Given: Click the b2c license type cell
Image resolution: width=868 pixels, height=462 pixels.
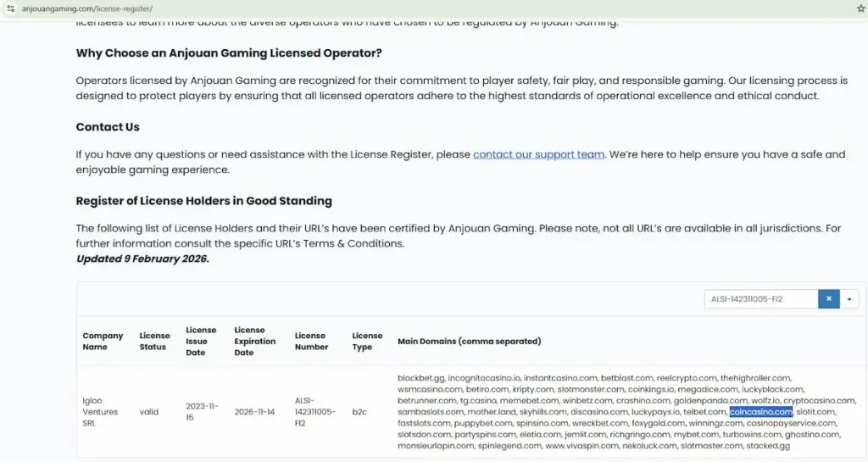Looking at the screenshot, I should point(359,412).
